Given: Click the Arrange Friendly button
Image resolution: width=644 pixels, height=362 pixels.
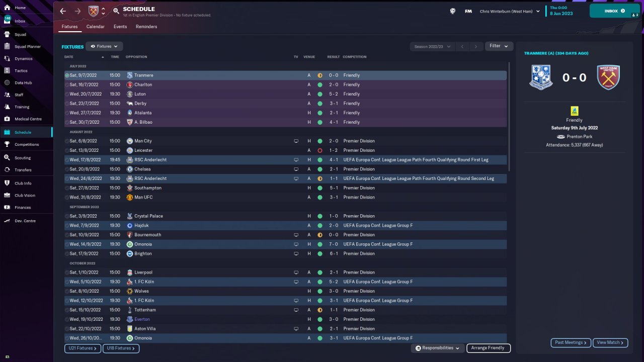Looking at the screenshot, I should coord(489,348).
